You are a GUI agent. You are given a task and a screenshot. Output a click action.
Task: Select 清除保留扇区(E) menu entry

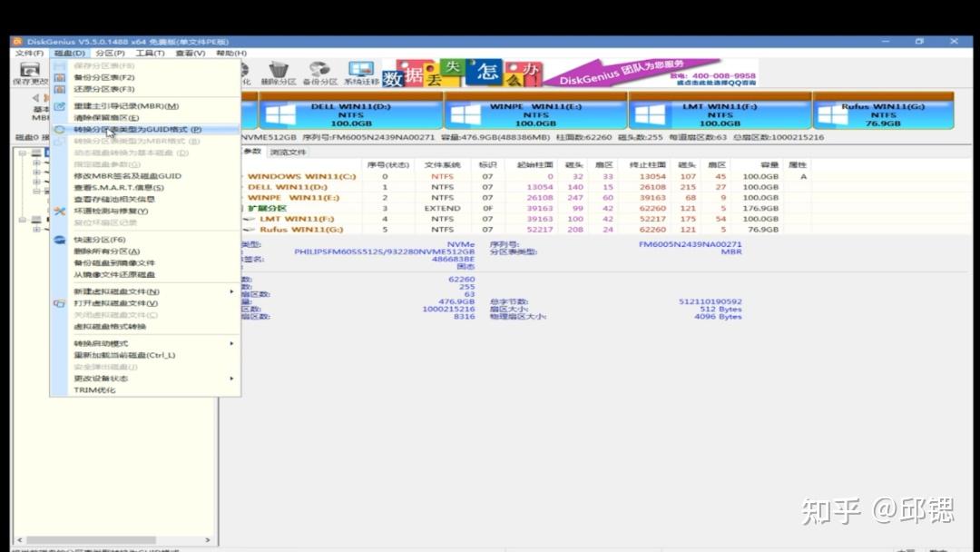pyautogui.click(x=145, y=117)
